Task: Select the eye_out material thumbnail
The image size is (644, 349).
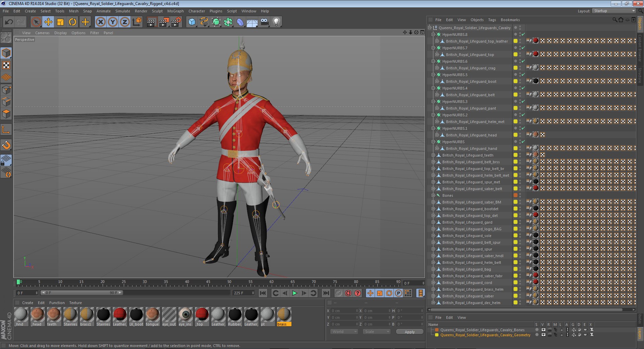Action: pos(169,316)
